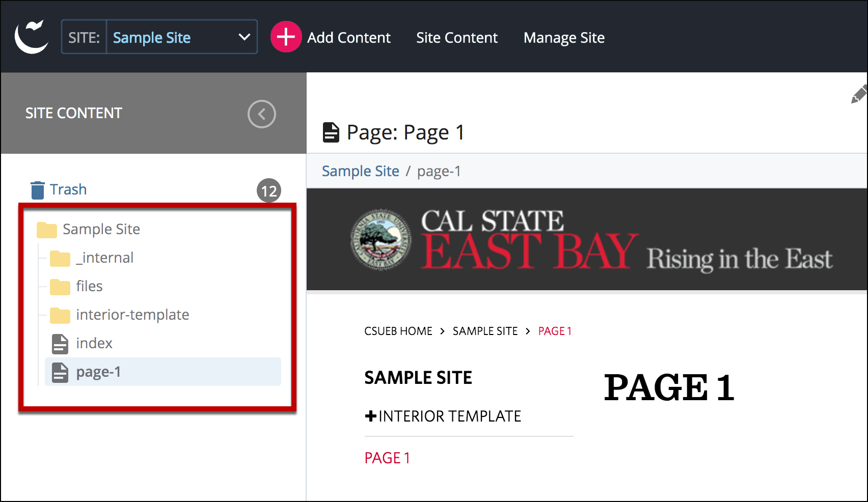Click the Sample Site breadcrumb link
868x502 pixels.
coord(360,171)
